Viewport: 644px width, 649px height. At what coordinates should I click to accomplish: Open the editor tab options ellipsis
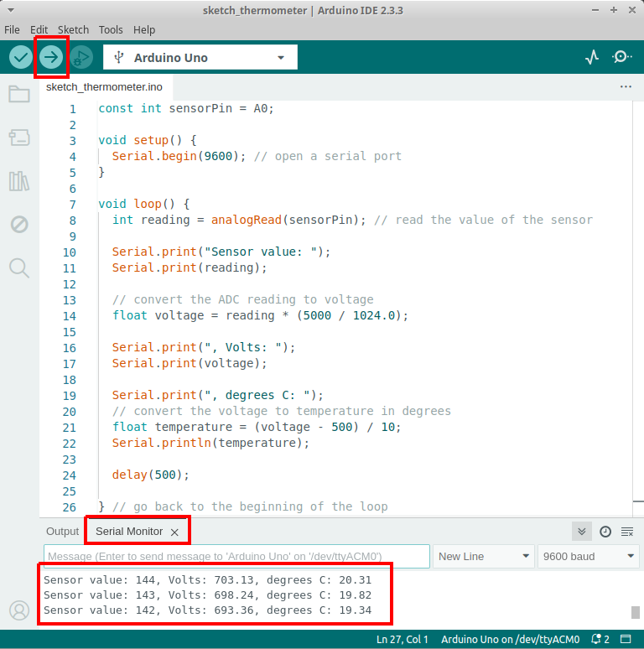pos(626,87)
